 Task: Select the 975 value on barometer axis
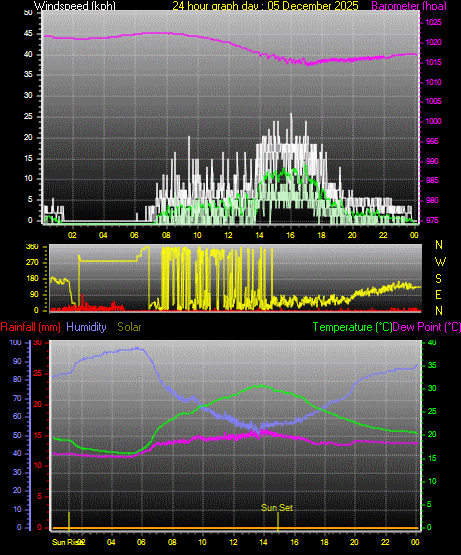point(432,220)
